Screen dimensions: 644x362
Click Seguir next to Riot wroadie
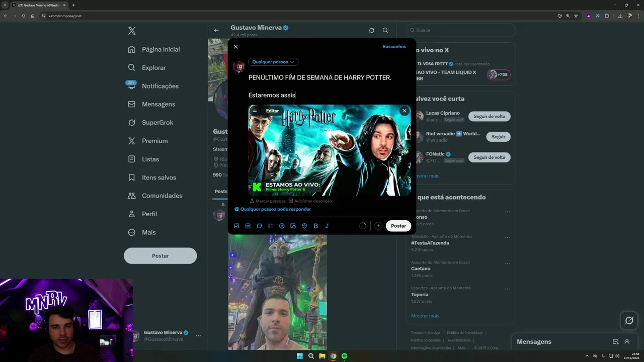click(x=498, y=137)
